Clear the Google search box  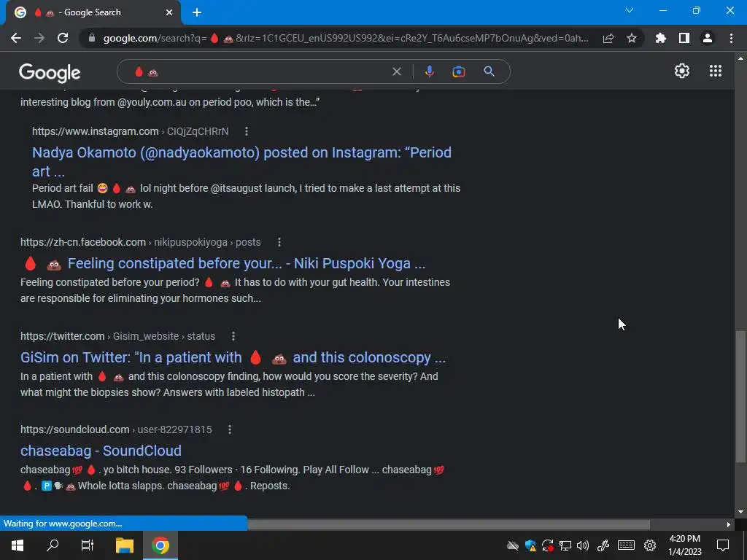pyautogui.click(x=396, y=71)
